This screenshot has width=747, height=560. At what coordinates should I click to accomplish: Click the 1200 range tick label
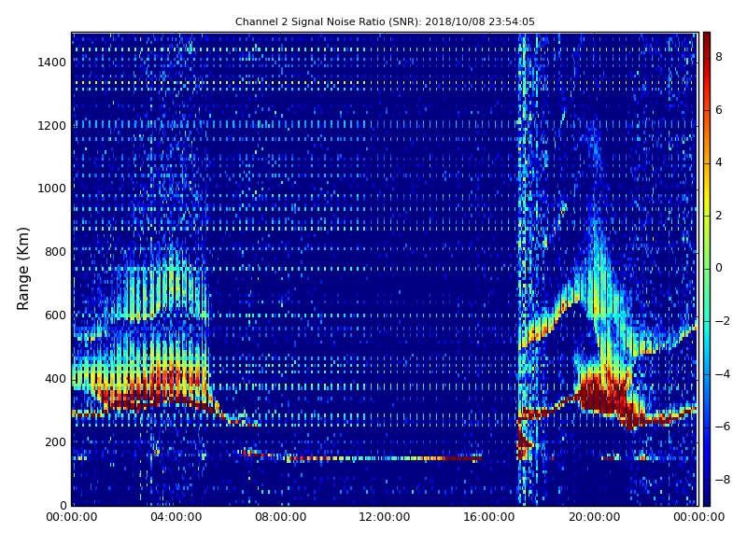pyautogui.click(x=52, y=126)
